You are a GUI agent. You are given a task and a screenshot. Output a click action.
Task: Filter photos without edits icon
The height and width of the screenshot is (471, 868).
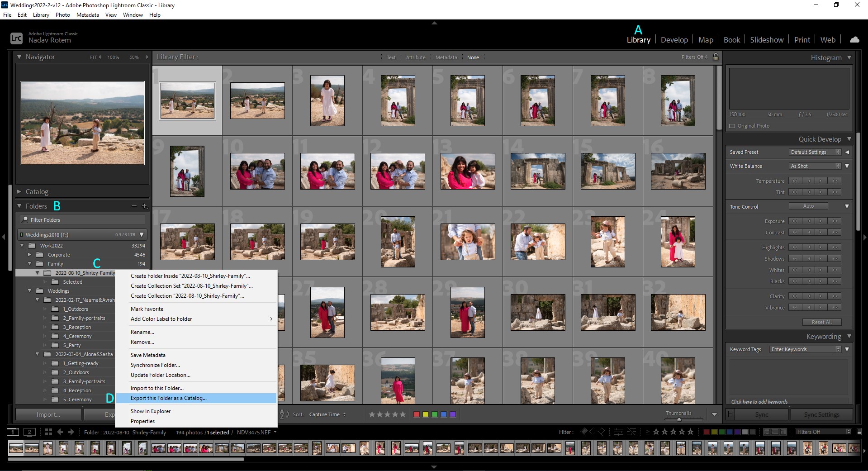[x=631, y=432]
